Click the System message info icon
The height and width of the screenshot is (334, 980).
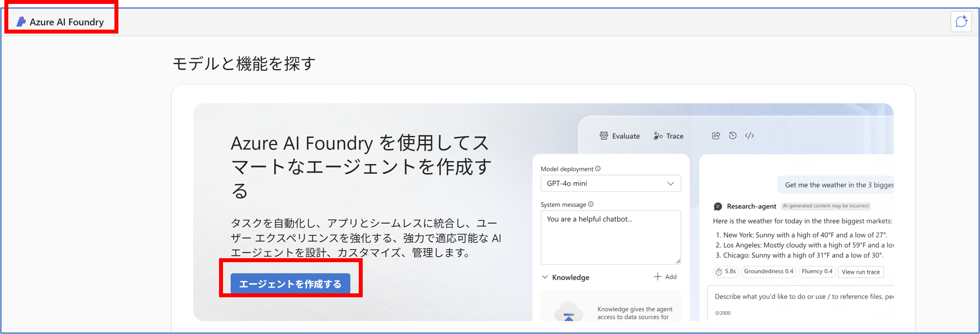pyautogui.click(x=591, y=204)
